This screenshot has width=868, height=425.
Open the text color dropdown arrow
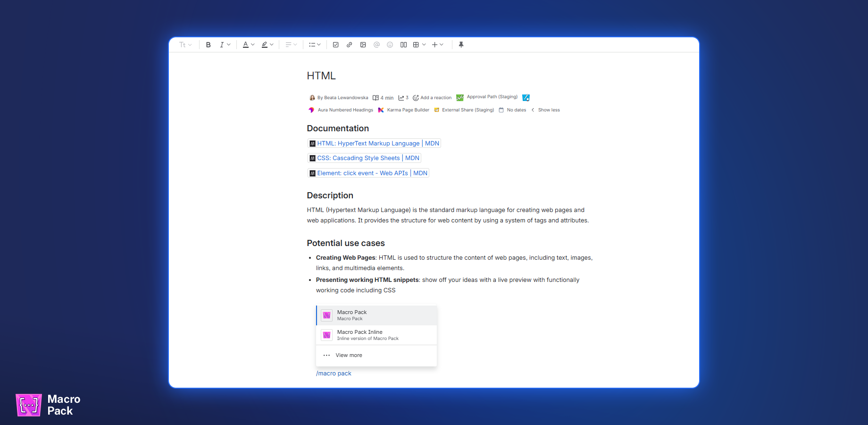tap(253, 45)
